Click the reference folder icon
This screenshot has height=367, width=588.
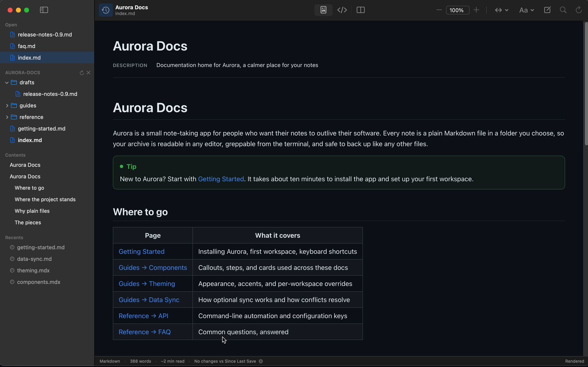click(x=14, y=117)
